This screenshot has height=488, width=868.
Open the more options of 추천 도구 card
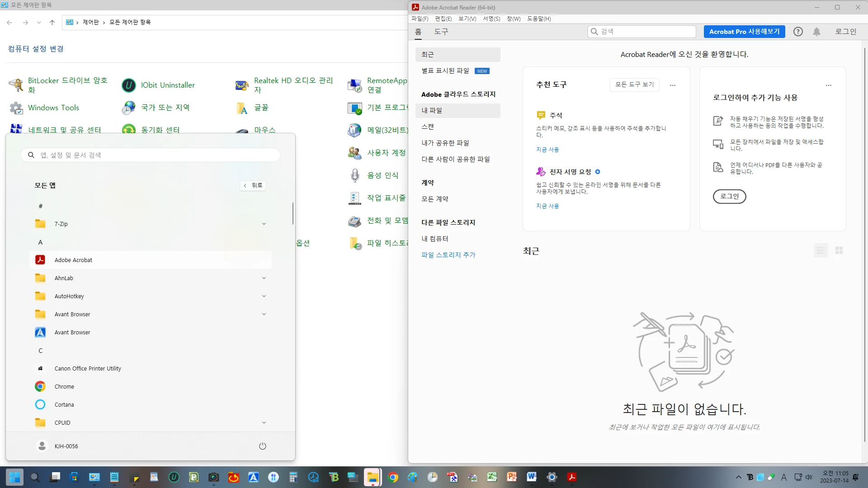pyautogui.click(x=673, y=85)
